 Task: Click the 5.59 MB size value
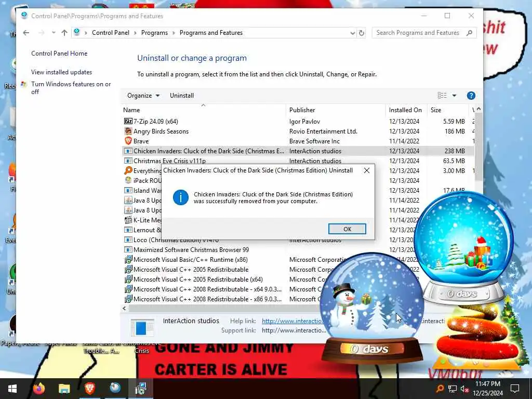click(x=454, y=122)
